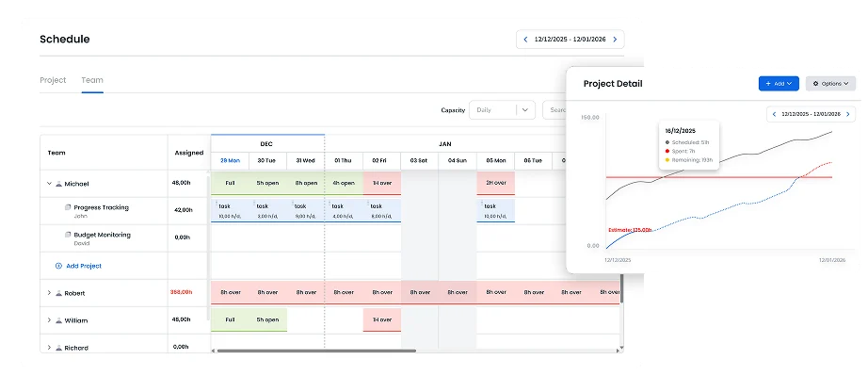Open the 8,00 h/d task on 02 Fri
The height and width of the screenshot is (376, 868).
point(382,210)
